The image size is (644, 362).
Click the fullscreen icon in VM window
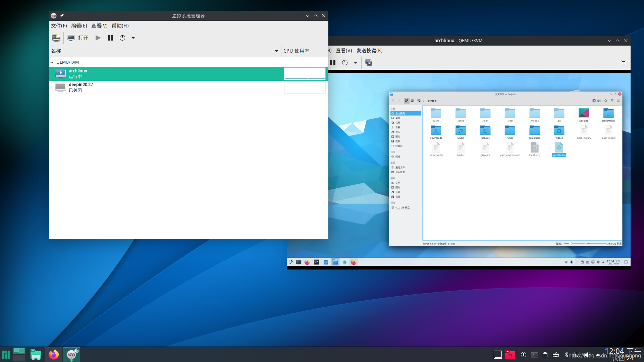(623, 63)
